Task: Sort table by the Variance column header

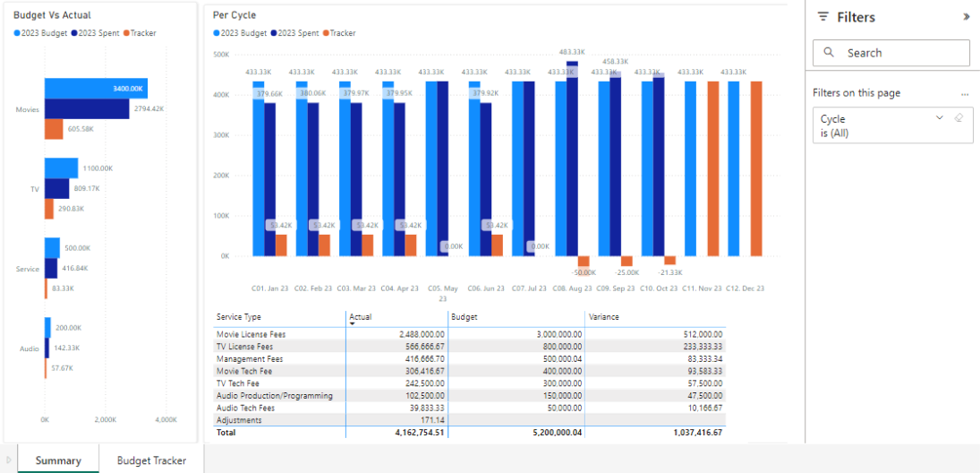Action: [602, 316]
